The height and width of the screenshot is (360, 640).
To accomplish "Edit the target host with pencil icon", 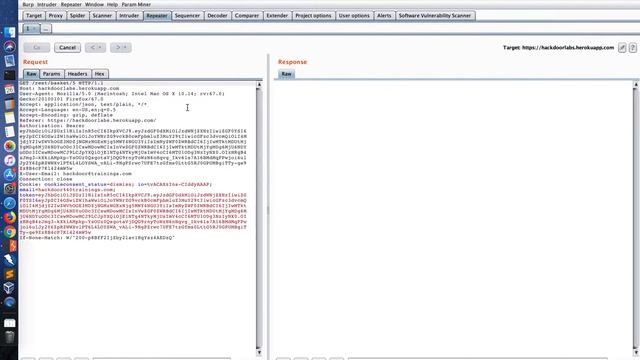I will pyautogui.click(x=622, y=48).
